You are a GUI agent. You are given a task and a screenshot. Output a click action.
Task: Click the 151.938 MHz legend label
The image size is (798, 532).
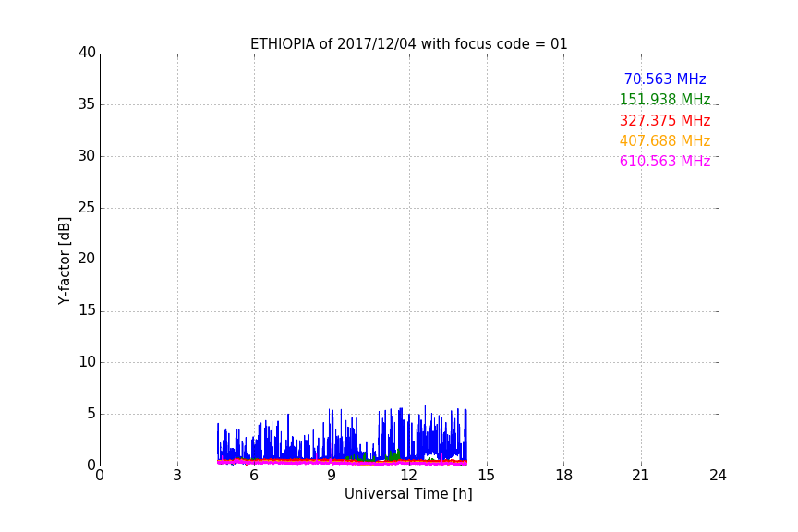coord(665,100)
